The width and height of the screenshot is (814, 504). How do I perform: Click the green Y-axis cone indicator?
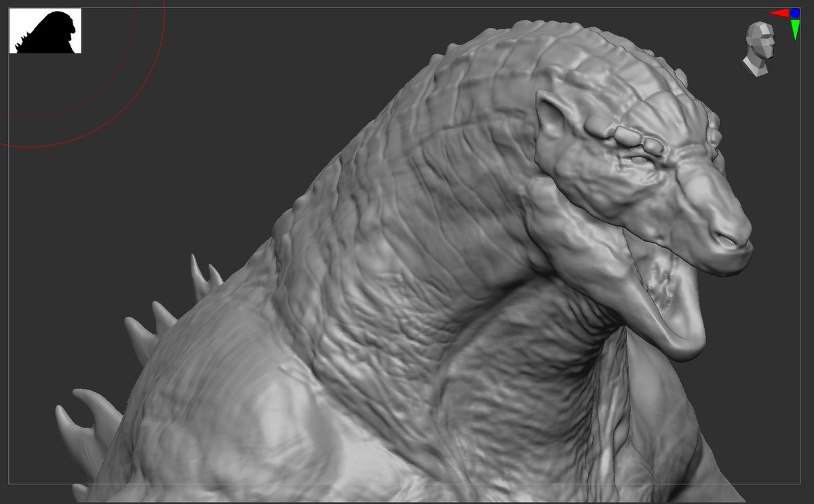(795, 29)
